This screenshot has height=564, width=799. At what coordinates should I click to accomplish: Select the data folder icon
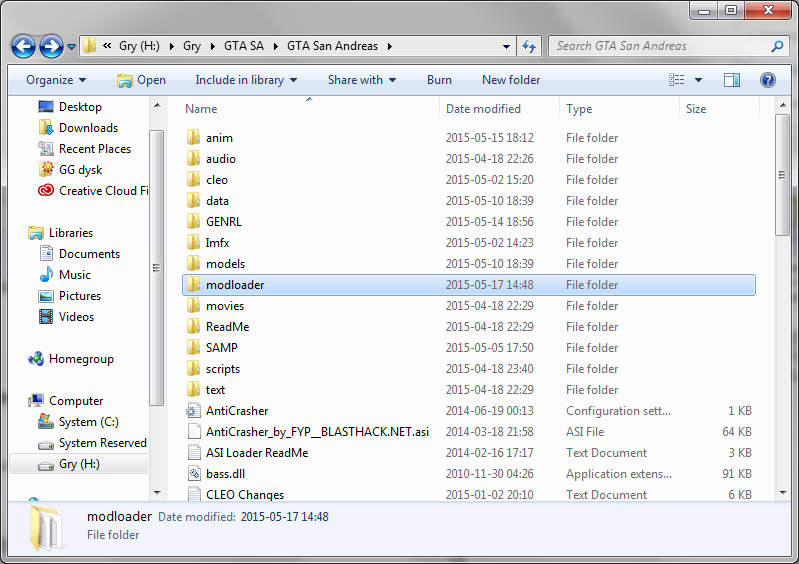click(x=193, y=200)
